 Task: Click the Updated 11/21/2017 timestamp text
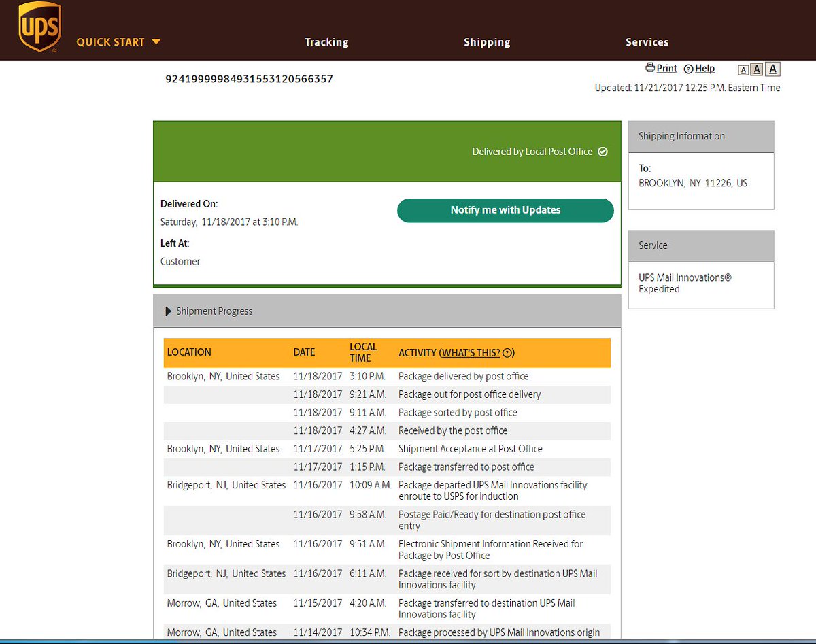point(687,88)
